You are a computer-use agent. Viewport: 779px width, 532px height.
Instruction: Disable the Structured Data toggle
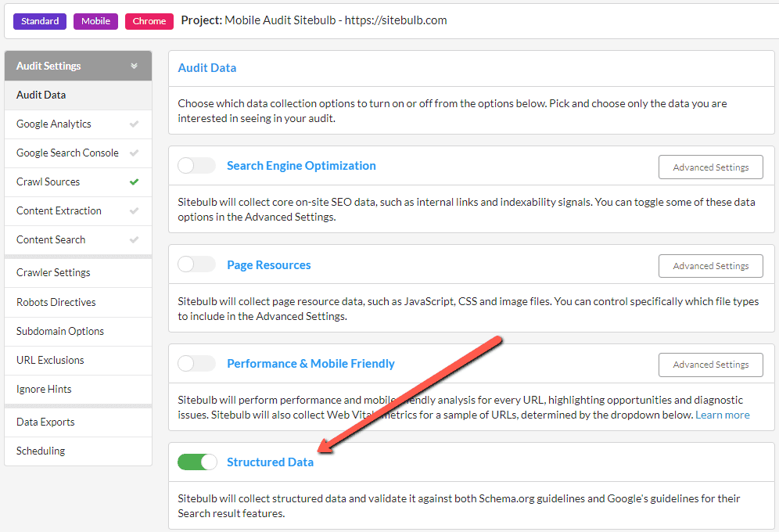[x=197, y=462]
